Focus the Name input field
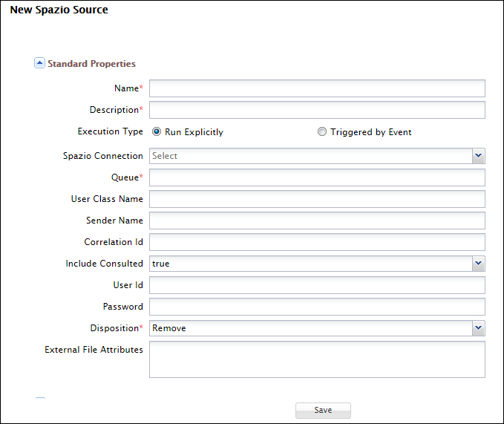The image size is (504, 424). click(x=317, y=88)
